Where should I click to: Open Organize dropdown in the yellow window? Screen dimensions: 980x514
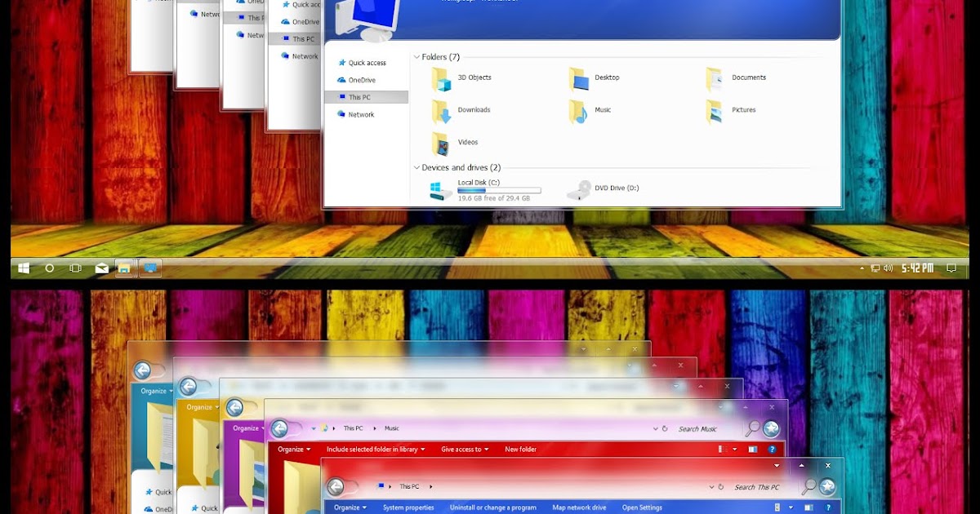202,407
